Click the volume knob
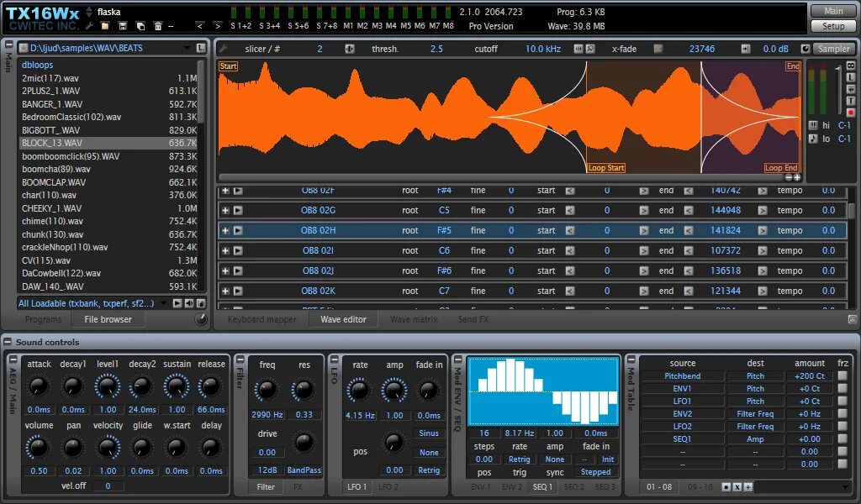Image resolution: width=861 pixels, height=504 pixels. tap(37, 448)
